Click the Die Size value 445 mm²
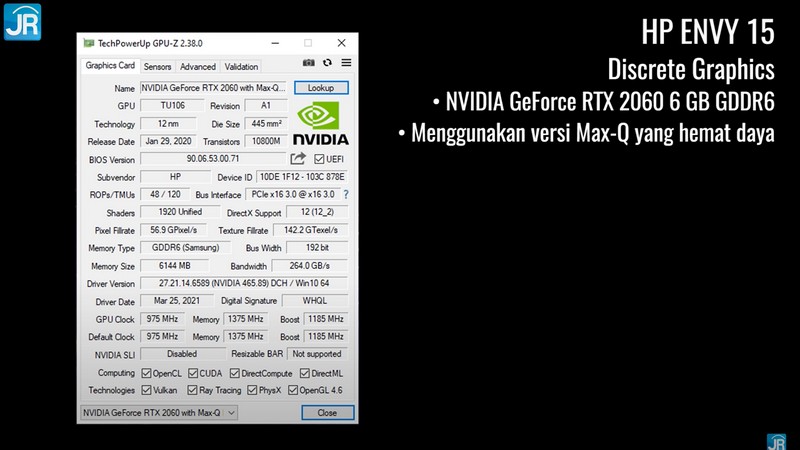 266,123
